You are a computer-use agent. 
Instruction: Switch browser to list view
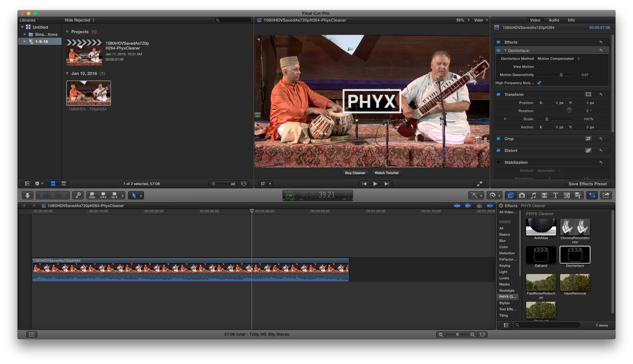tap(64, 184)
